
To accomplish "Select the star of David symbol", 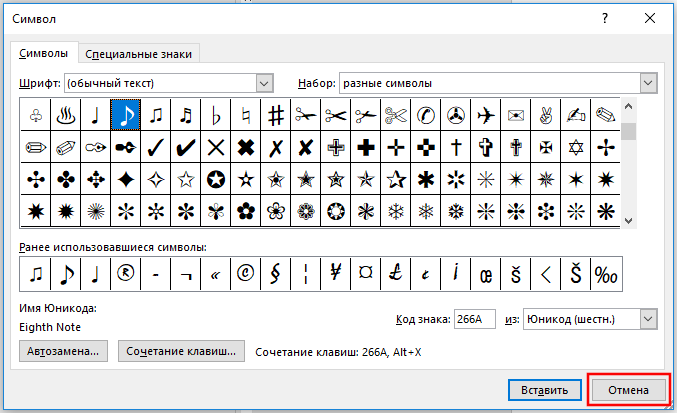I will [576, 147].
